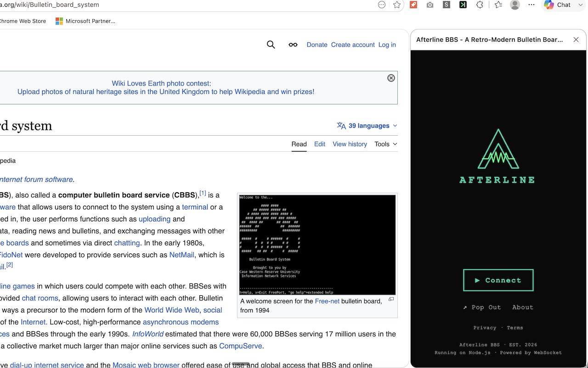Open the InfoWorld article link
The image size is (588, 368).
tap(148, 334)
